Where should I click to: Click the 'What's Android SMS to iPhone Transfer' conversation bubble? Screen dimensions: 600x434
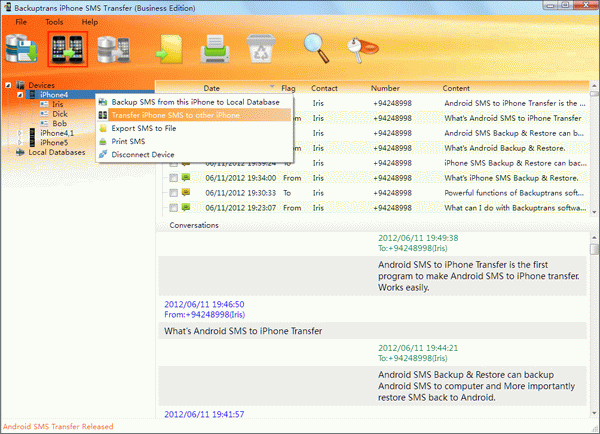click(x=372, y=331)
